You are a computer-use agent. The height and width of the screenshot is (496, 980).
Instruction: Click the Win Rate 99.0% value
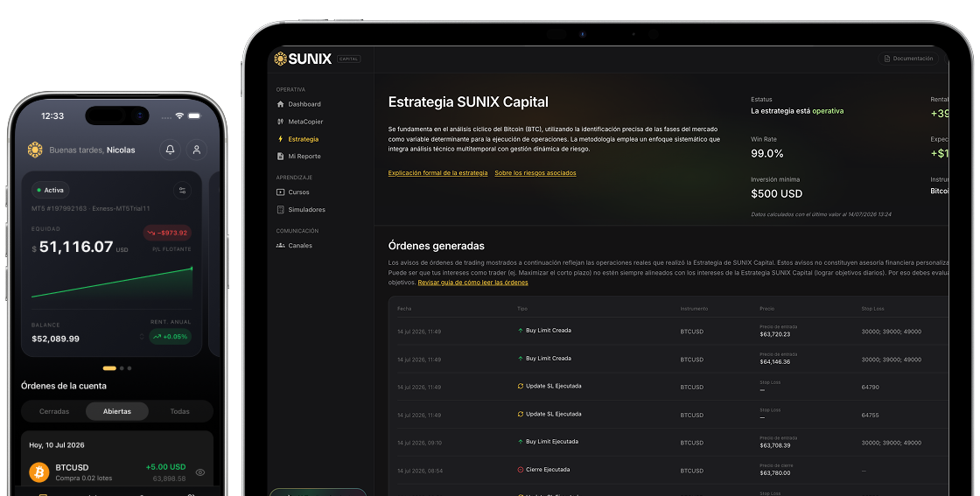tap(766, 154)
